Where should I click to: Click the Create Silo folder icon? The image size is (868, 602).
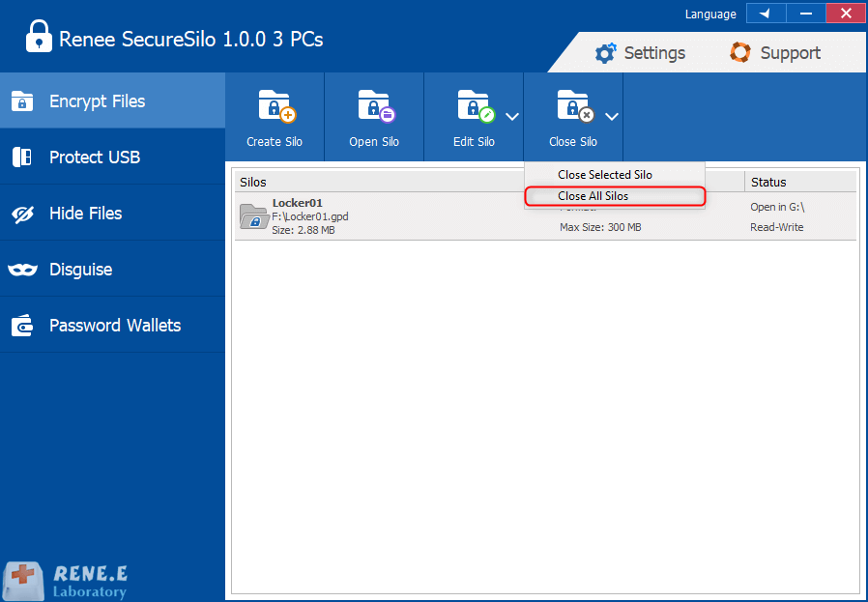[x=275, y=106]
